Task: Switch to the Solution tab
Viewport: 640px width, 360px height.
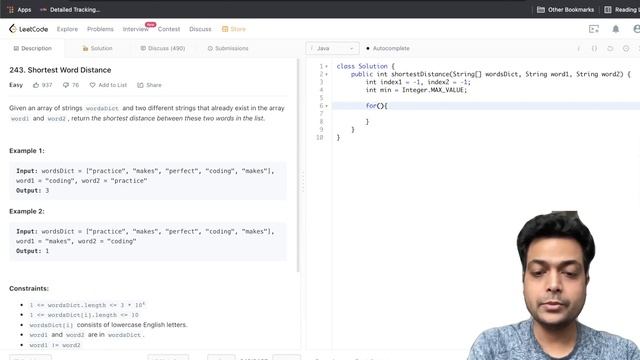Action: pyautogui.click(x=97, y=48)
